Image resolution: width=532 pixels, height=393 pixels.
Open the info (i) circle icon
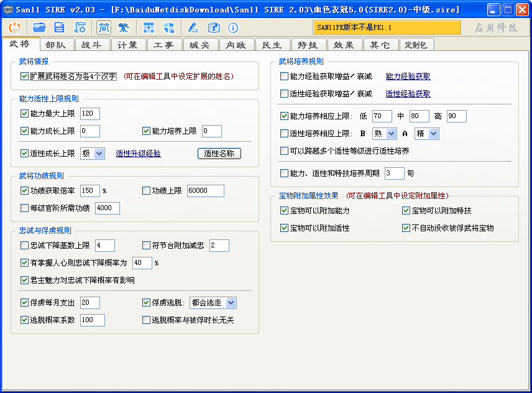pos(233,27)
